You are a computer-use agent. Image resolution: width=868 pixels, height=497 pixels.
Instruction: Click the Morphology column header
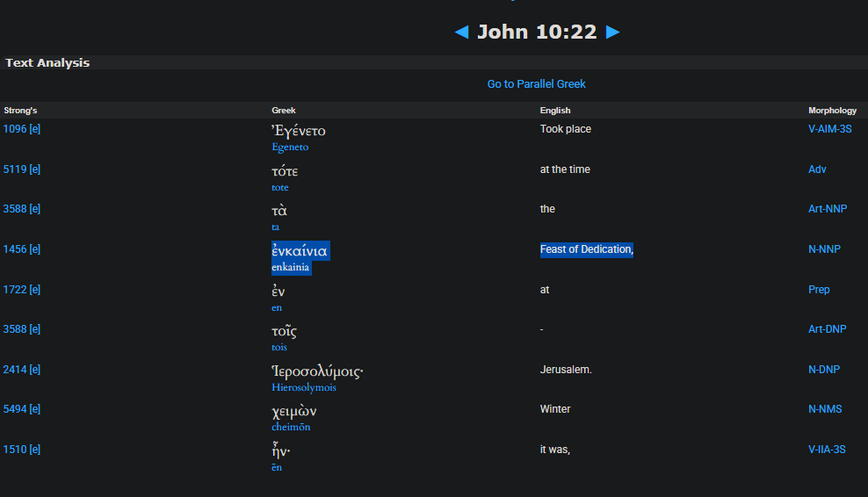tap(833, 111)
